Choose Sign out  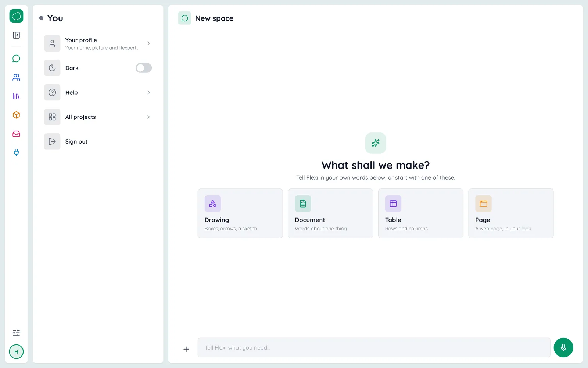tap(98, 141)
